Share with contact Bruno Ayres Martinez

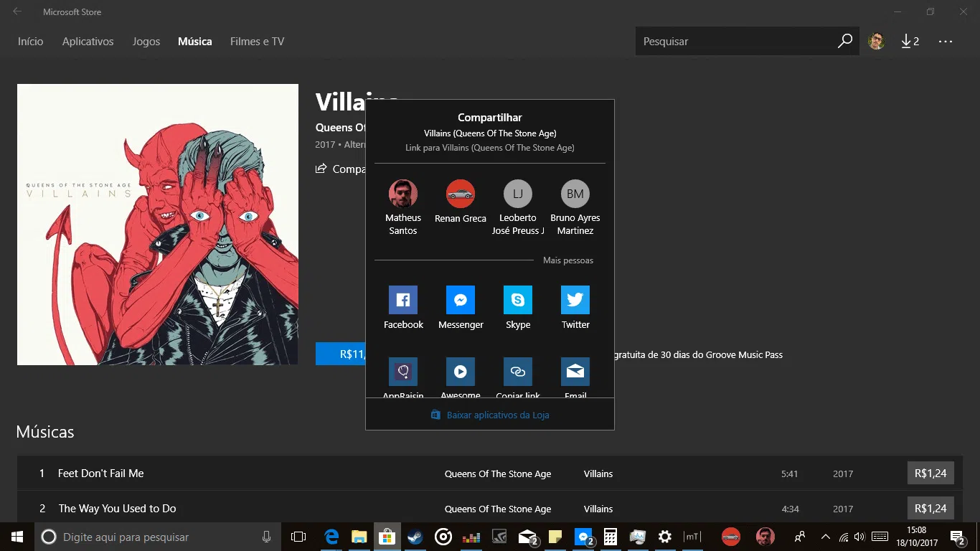coord(575,208)
